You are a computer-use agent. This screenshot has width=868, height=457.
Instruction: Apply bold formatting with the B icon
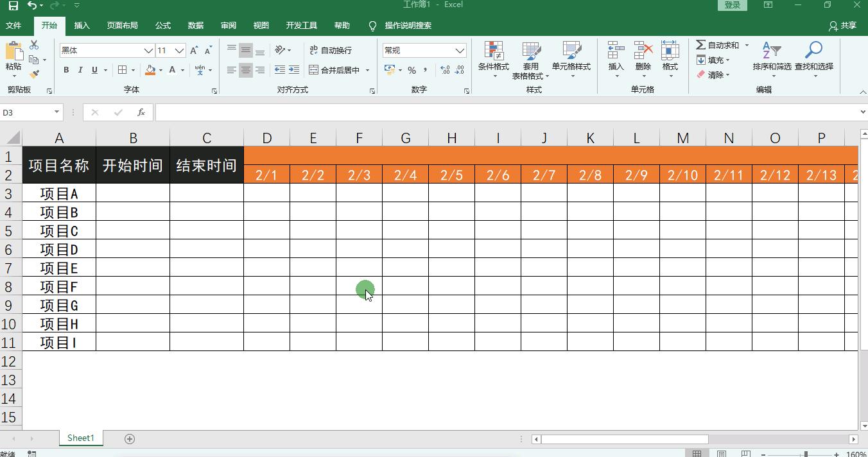click(x=66, y=70)
